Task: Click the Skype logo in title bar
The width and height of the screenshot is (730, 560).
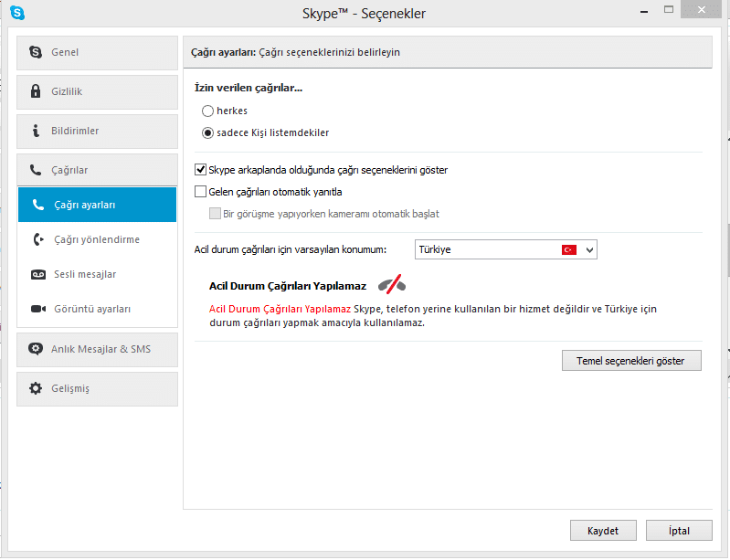Action: (17, 13)
